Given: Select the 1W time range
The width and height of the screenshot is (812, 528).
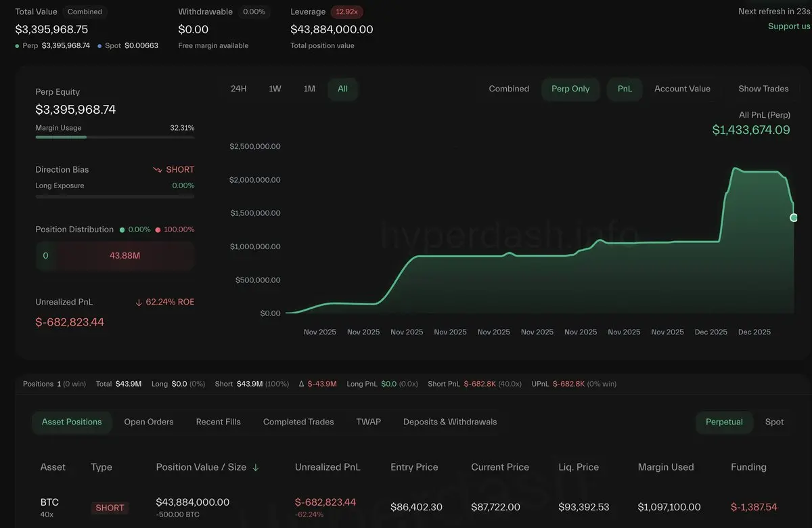Looking at the screenshot, I should tap(275, 89).
